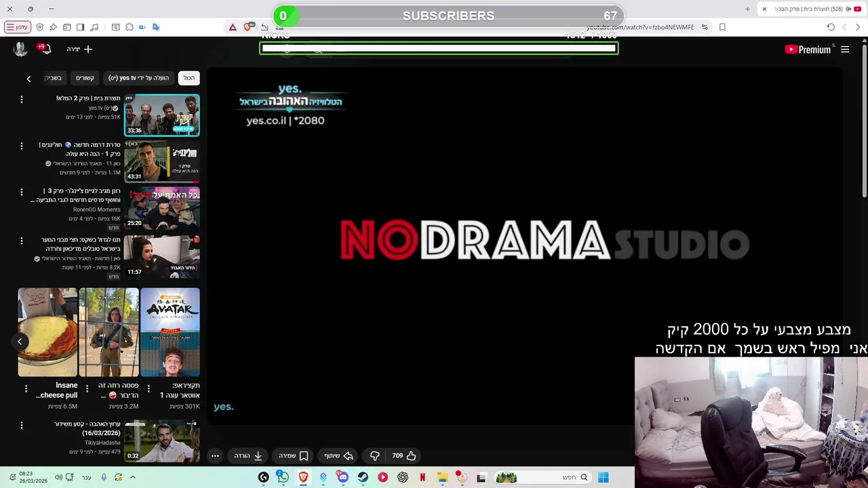Open the Google Translate extension icon
Image resolution: width=868 pixels, height=488 pixels.
[156, 27]
